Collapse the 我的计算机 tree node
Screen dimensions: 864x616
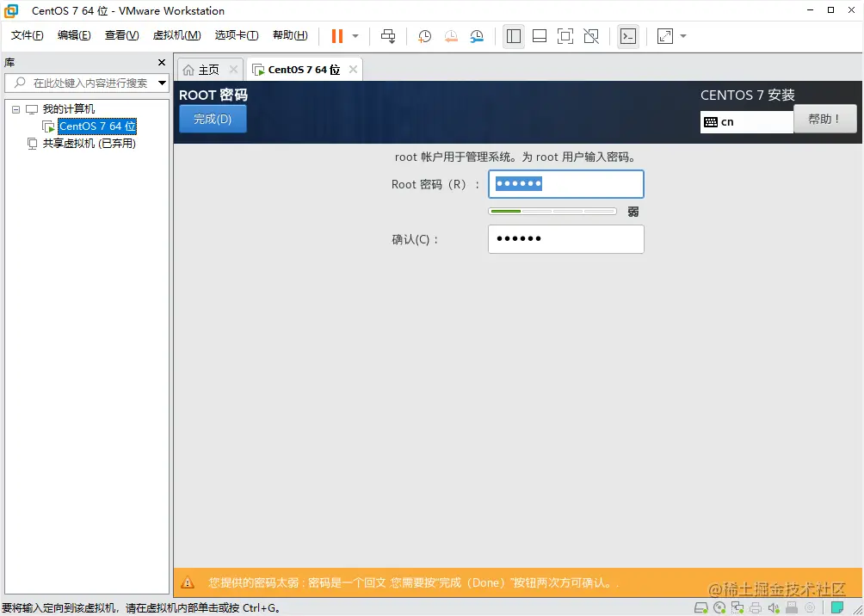click(x=15, y=109)
